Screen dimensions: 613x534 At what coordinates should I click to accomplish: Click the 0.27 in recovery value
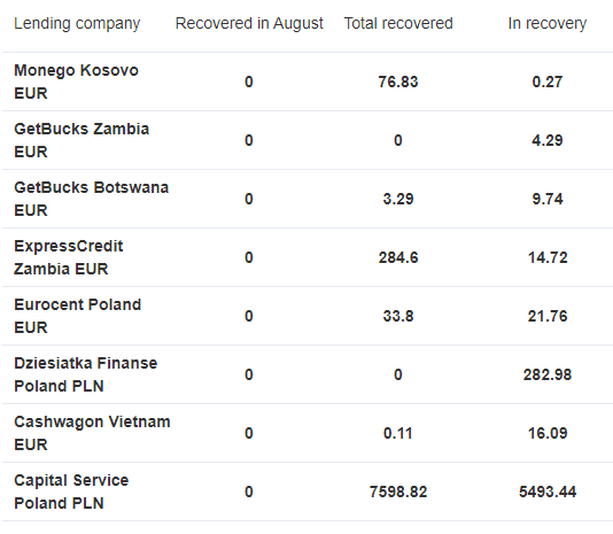tap(547, 82)
